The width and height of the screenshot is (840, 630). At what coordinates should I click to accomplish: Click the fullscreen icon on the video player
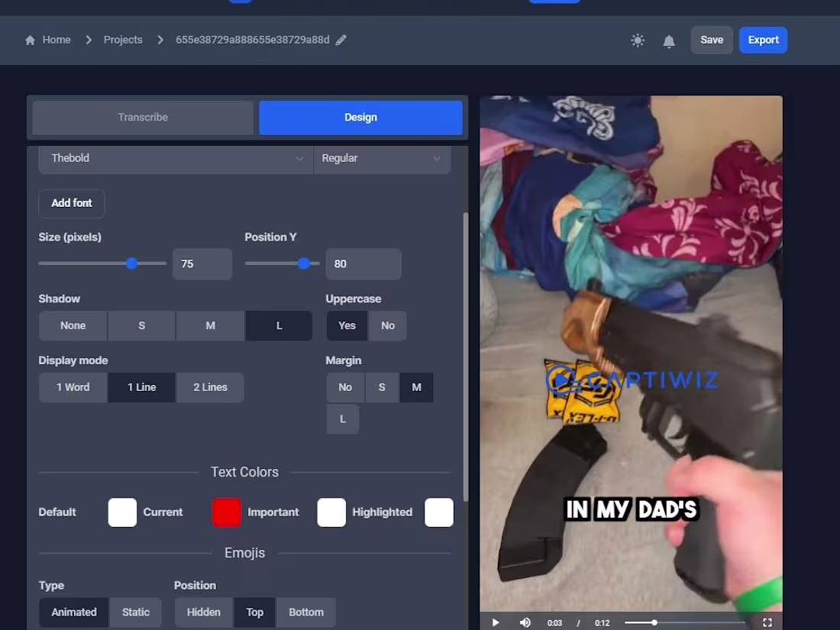[767, 622]
